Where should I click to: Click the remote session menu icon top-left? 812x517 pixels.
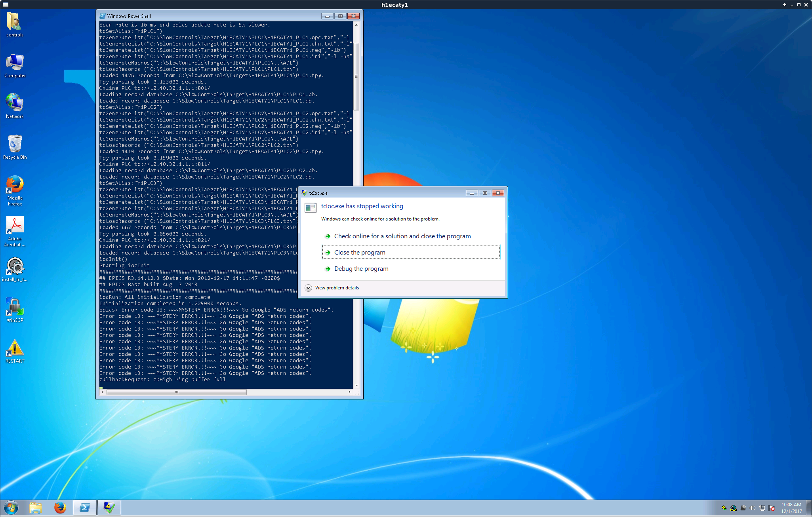[5, 4]
